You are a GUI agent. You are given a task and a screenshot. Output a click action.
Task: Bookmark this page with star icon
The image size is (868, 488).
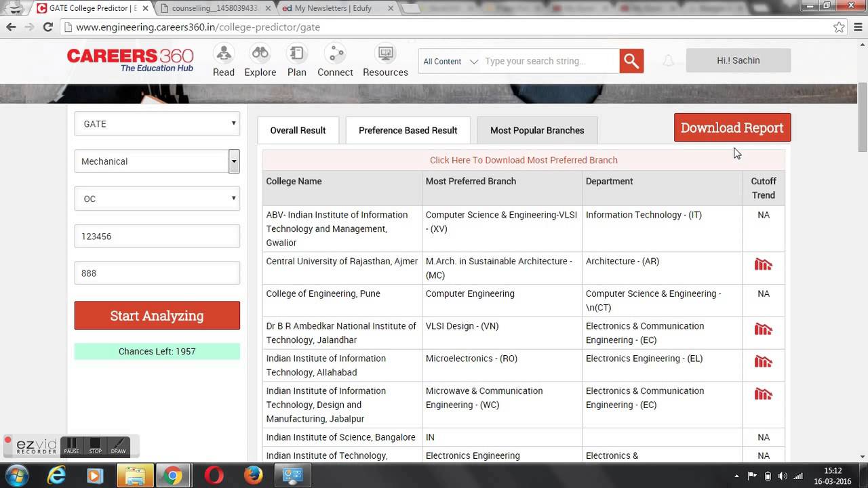pyautogui.click(x=839, y=27)
